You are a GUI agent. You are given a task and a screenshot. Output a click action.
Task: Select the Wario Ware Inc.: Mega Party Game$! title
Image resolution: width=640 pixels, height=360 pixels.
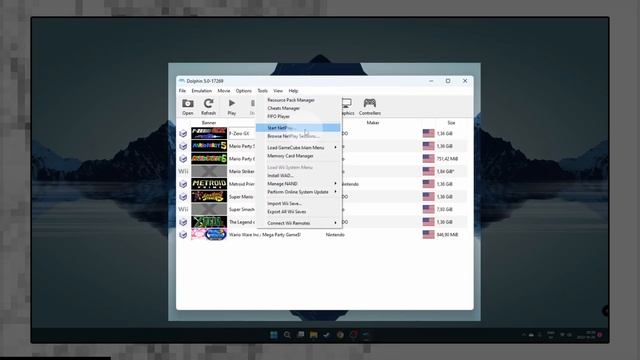click(265, 235)
